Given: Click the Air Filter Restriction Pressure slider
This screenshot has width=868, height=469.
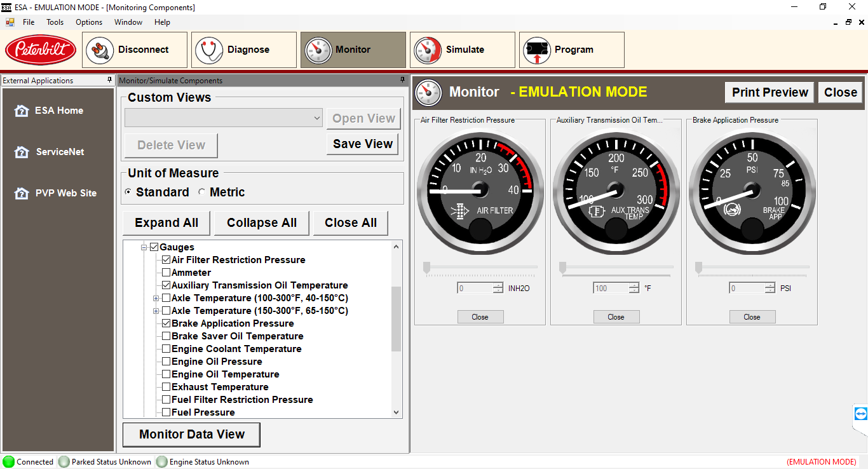Looking at the screenshot, I should tap(427, 267).
